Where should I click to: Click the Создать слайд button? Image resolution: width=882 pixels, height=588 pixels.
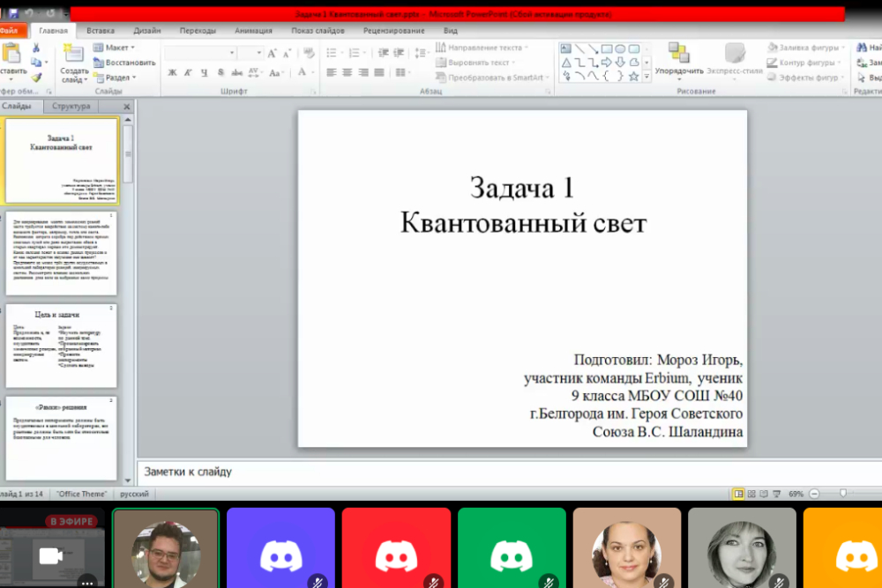point(74,53)
